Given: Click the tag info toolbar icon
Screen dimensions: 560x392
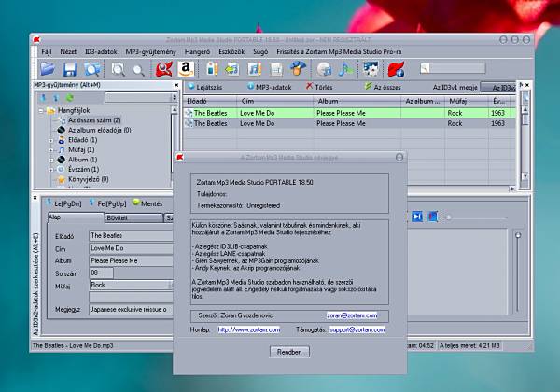Looking at the screenshot, I should pyautogui.click(x=212, y=68).
